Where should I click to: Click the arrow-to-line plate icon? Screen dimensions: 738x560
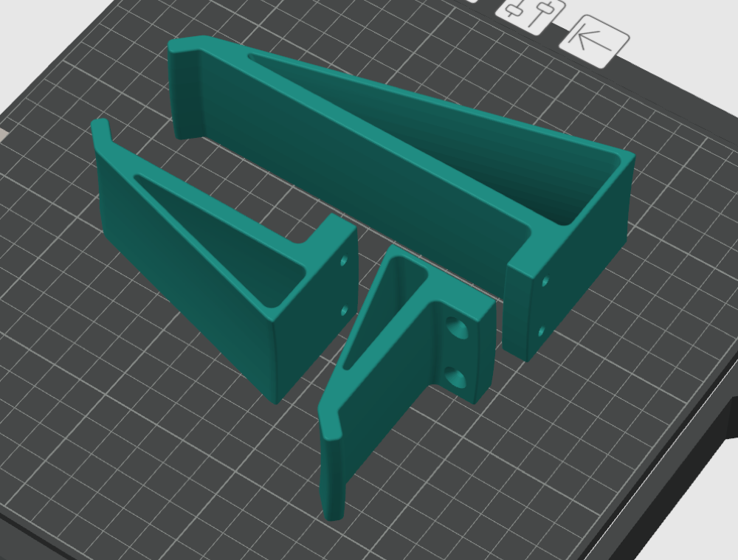tap(594, 41)
